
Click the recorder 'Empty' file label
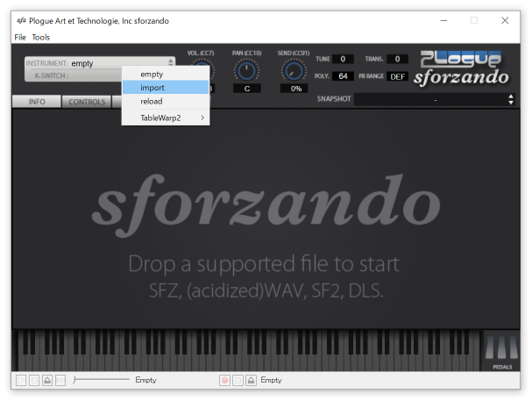(271, 380)
